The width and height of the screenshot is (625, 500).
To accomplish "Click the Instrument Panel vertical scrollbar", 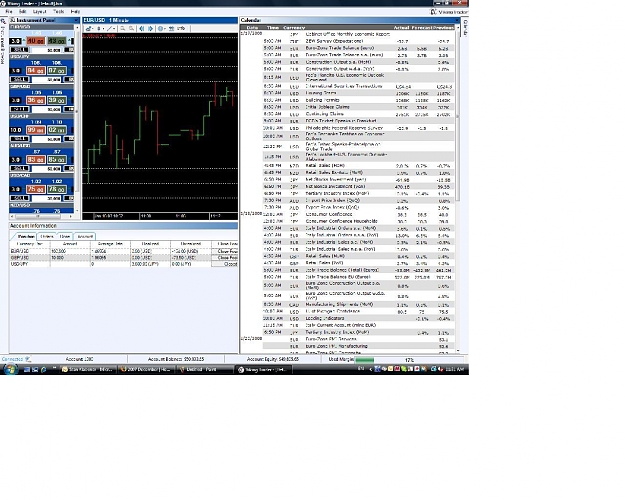I will click(77, 118).
